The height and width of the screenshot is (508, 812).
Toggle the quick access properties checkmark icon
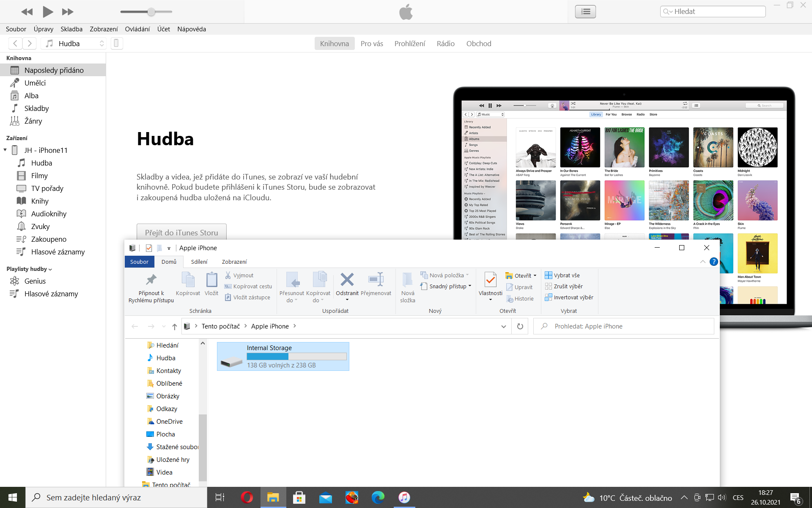(x=148, y=248)
